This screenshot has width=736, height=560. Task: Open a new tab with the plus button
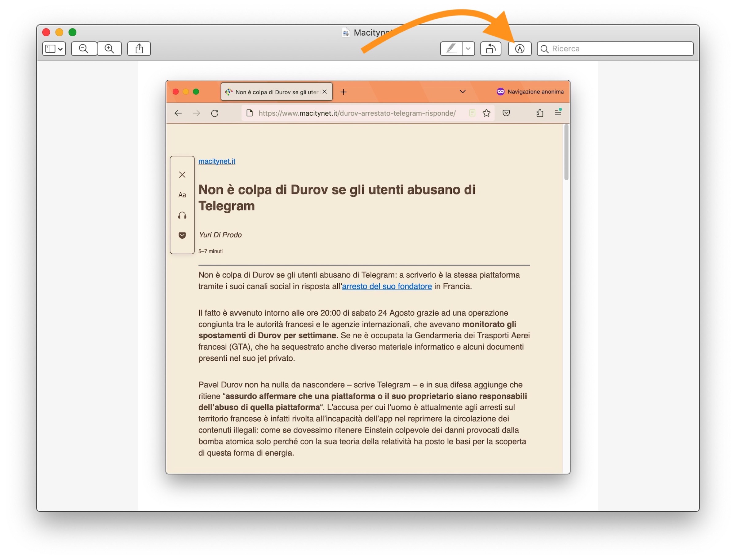(x=343, y=92)
